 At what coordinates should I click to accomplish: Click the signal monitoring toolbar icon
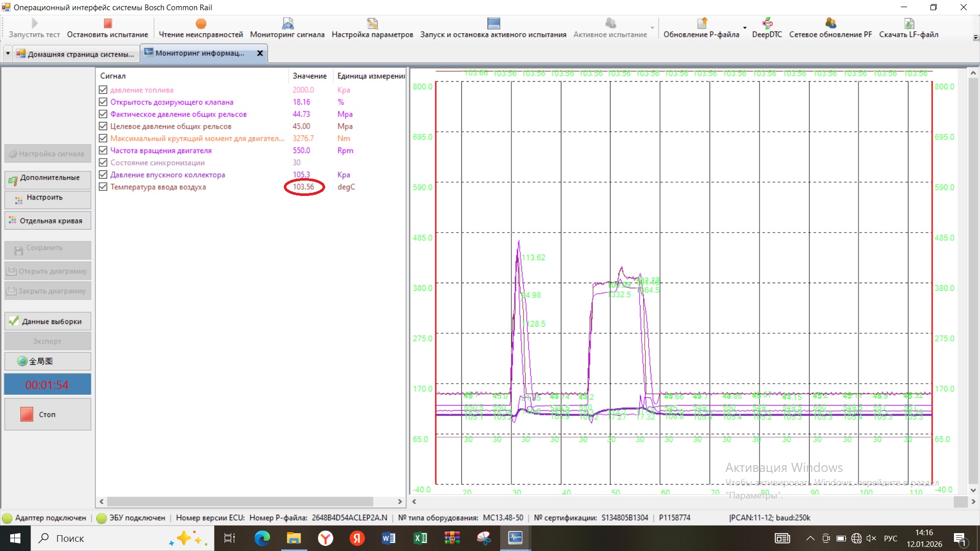coord(287,23)
